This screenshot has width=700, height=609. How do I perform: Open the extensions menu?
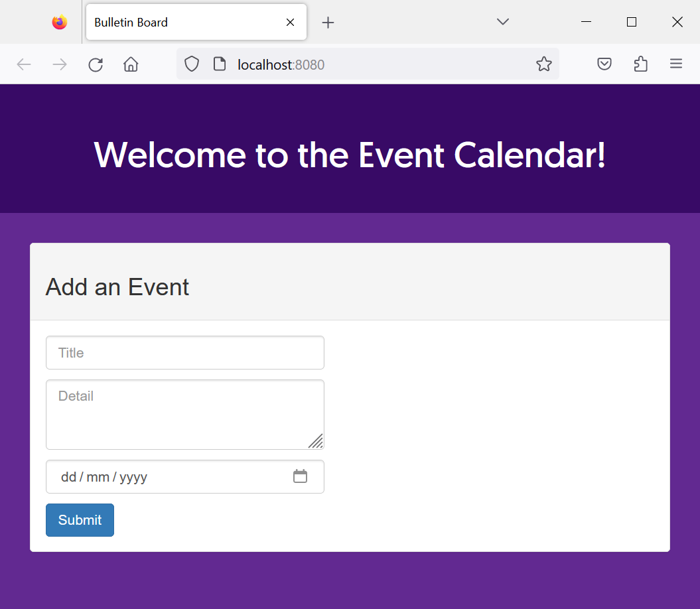click(641, 64)
